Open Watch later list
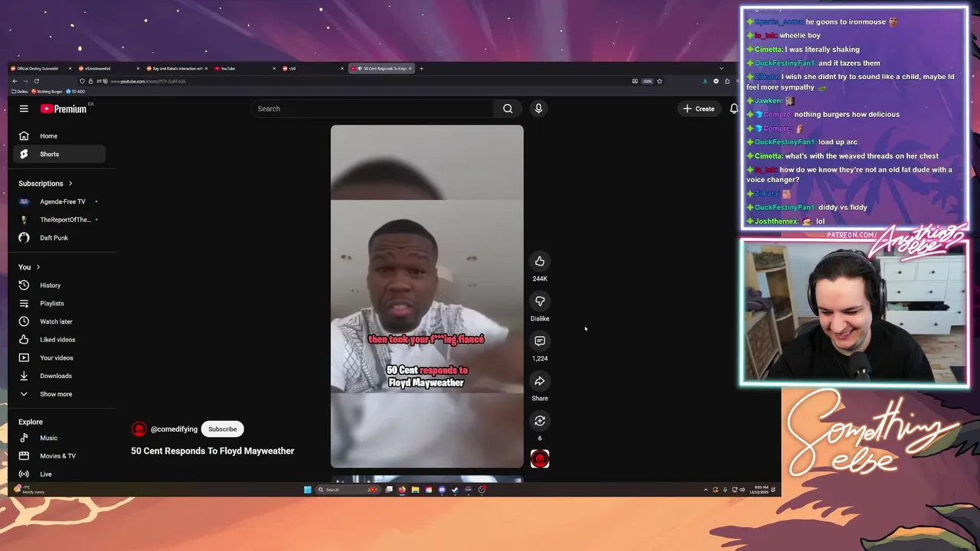The height and width of the screenshot is (551, 980). [59, 321]
